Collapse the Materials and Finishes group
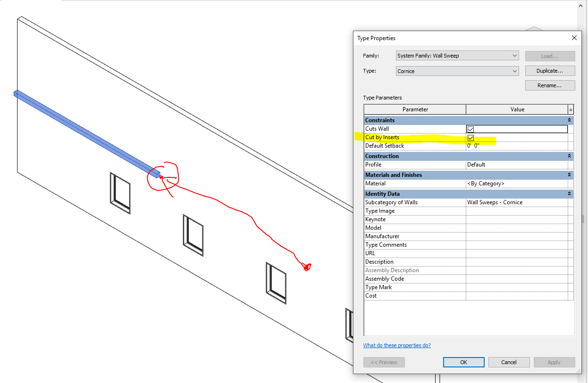Image resolution: width=588 pixels, height=383 pixels. click(569, 175)
